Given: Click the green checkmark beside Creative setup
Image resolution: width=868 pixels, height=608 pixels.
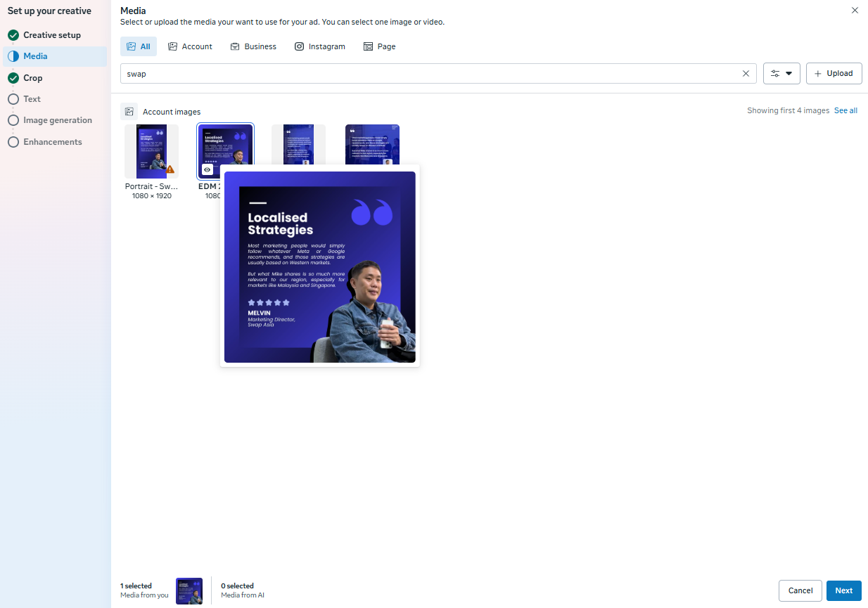Looking at the screenshot, I should (13, 35).
